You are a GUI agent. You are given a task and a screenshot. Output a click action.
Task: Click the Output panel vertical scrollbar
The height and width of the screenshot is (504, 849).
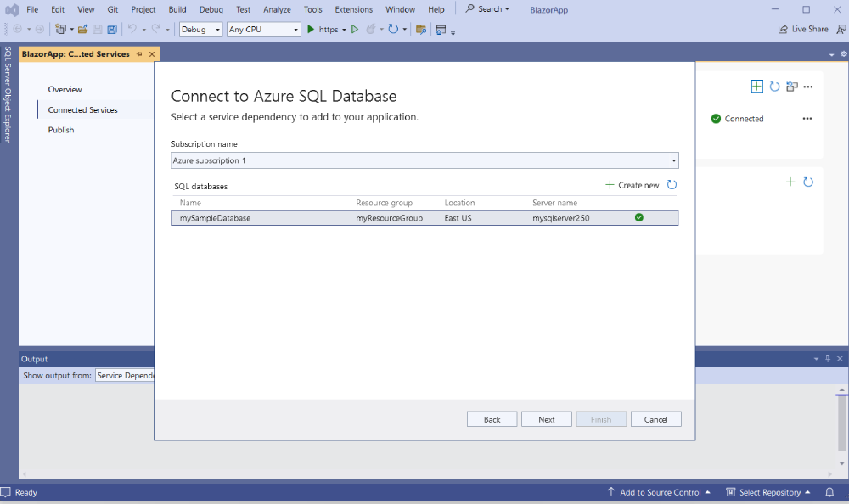pos(841,427)
